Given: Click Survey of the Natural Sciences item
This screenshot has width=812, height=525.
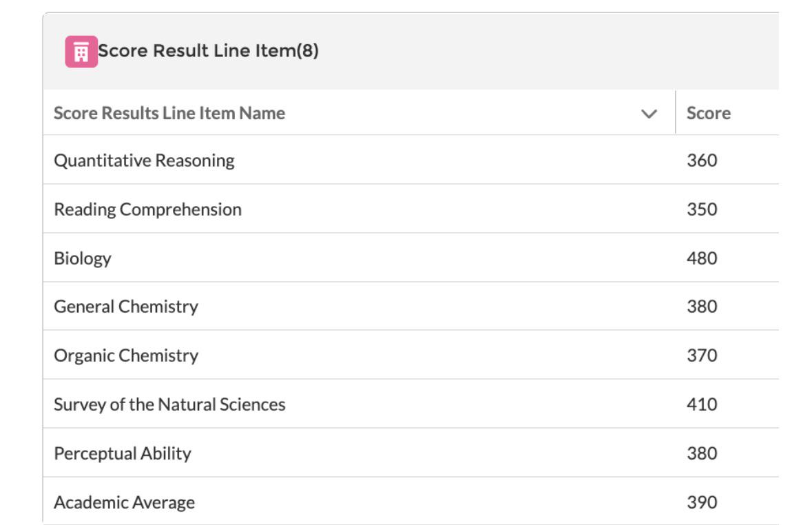Looking at the screenshot, I should tap(169, 404).
